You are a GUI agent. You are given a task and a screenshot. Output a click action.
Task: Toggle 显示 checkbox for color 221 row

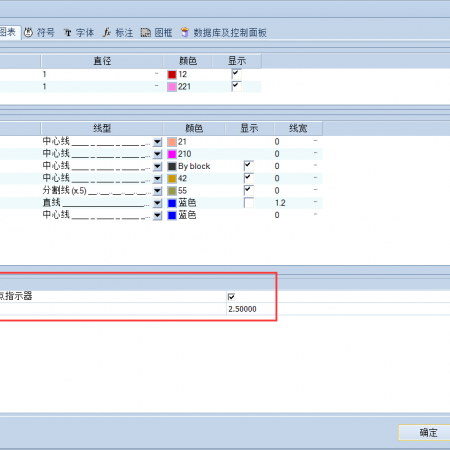pyautogui.click(x=236, y=86)
